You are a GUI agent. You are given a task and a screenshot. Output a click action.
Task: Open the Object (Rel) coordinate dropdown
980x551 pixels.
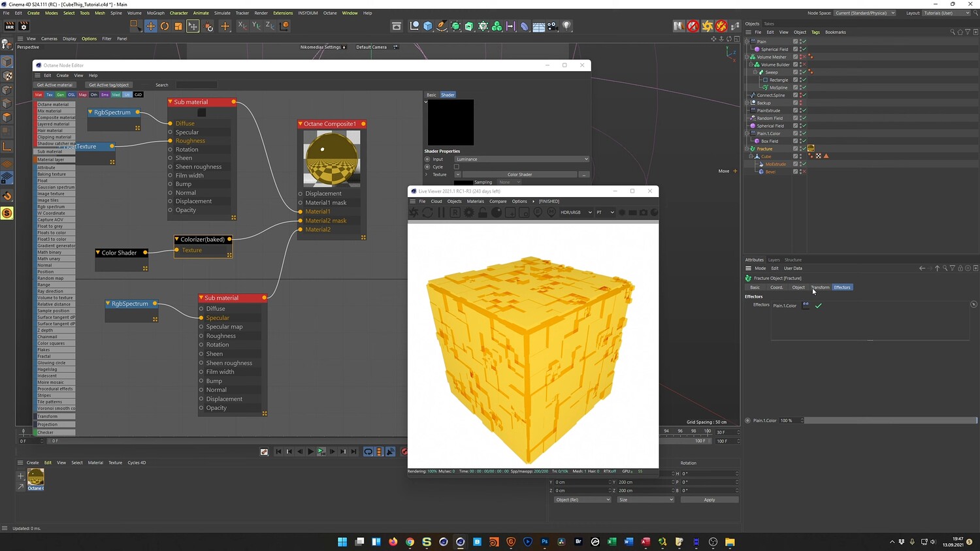(581, 499)
